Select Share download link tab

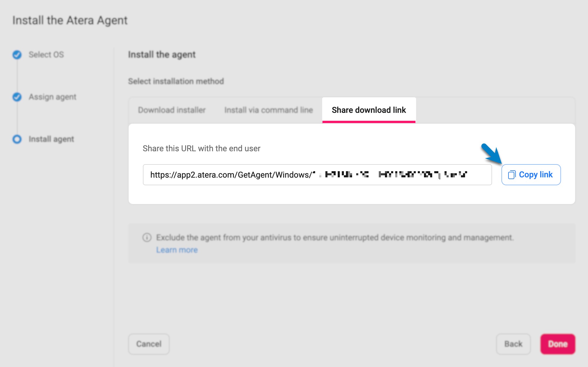pos(369,110)
